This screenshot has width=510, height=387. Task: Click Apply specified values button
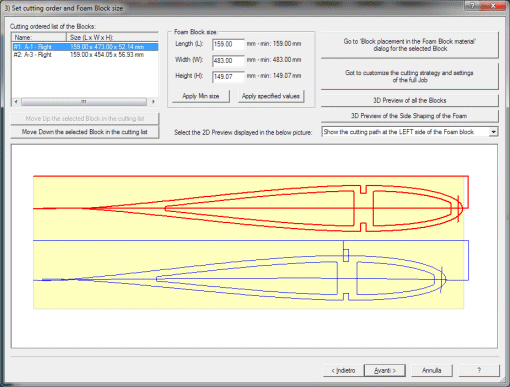click(x=271, y=96)
